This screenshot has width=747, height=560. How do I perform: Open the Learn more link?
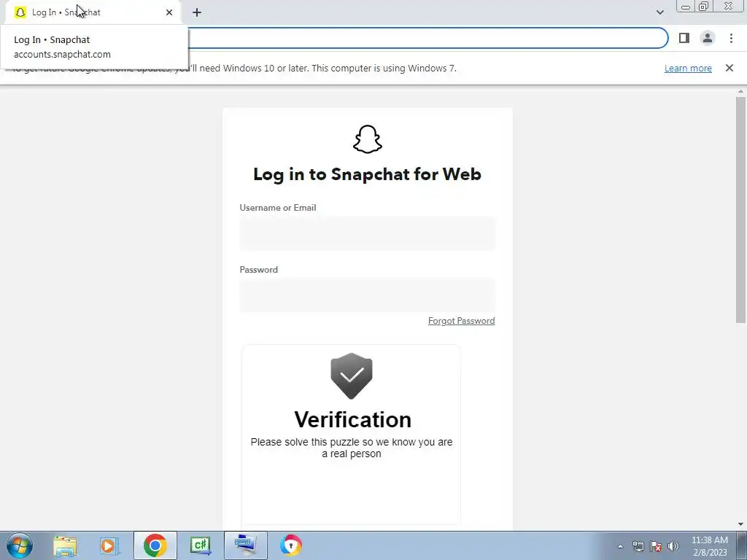click(688, 68)
